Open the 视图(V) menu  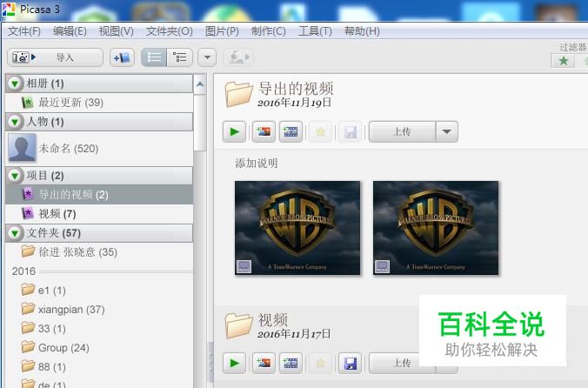click(x=116, y=31)
